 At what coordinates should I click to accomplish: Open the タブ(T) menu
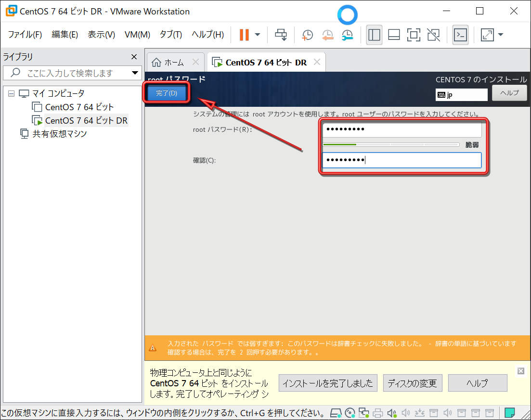171,35
